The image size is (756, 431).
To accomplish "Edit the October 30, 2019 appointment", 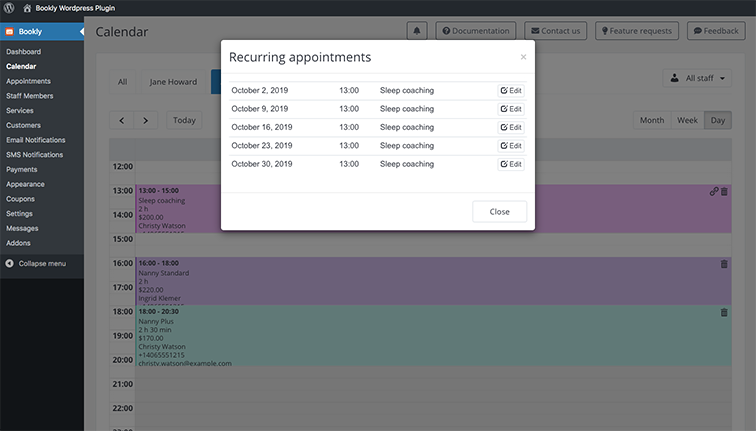I will (x=511, y=164).
